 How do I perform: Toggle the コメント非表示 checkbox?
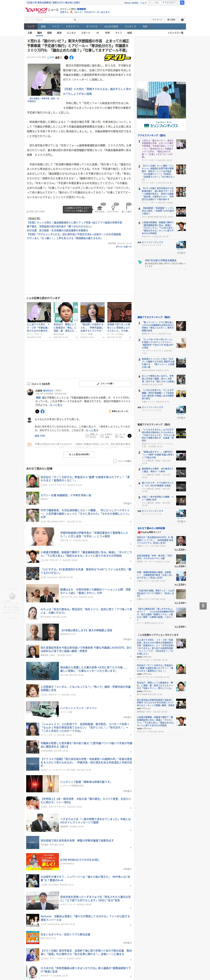tap(115, 461)
